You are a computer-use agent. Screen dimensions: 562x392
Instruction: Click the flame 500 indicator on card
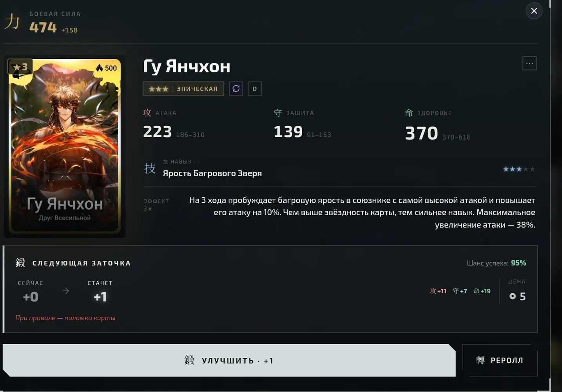107,68
